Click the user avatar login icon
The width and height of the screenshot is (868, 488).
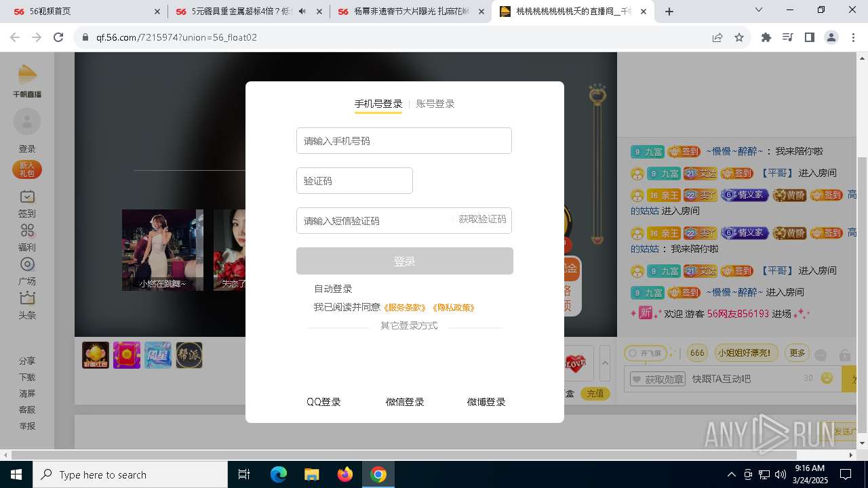click(x=27, y=122)
